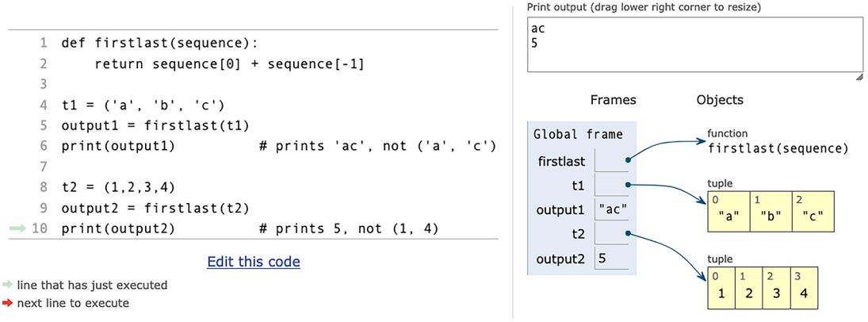This screenshot has width=868, height=322.
Task: Click the Global frame title
Action: pyautogui.click(x=578, y=135)
